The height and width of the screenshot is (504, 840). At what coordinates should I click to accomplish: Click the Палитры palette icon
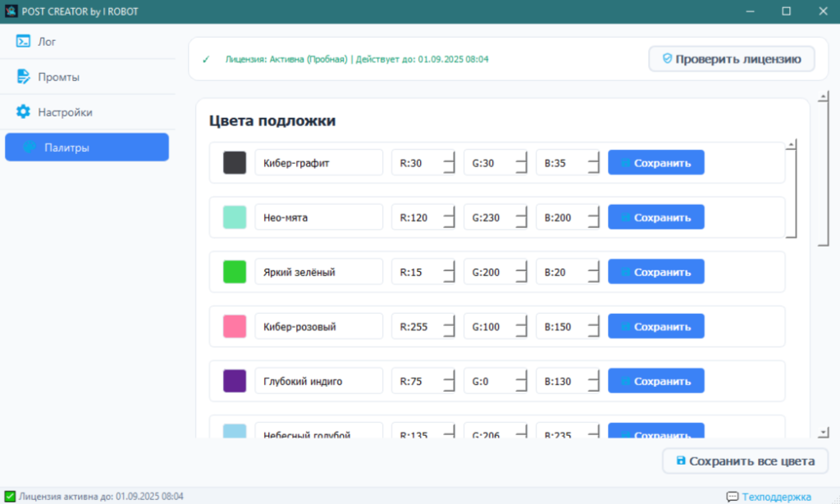tap(30, 148)
